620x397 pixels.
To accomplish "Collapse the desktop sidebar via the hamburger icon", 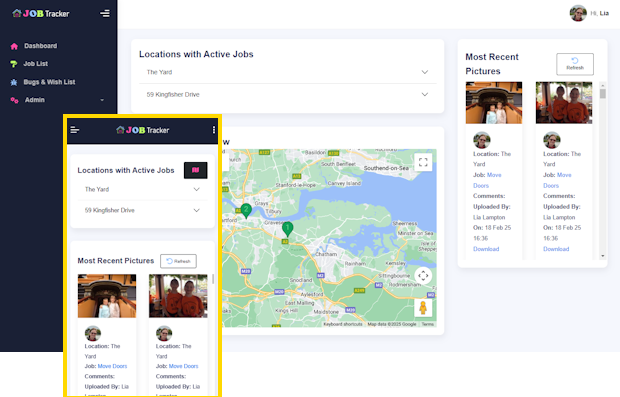I will (x=105, y=13).
